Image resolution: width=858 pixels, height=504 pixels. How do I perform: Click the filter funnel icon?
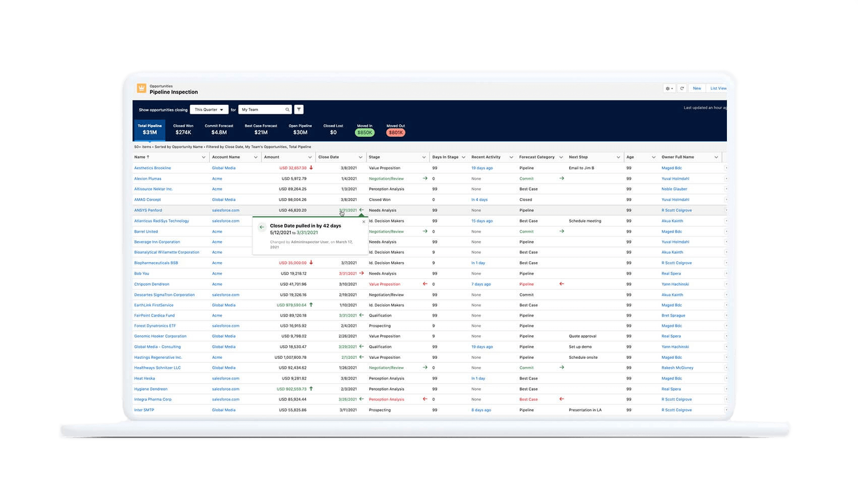coord(299,109)
